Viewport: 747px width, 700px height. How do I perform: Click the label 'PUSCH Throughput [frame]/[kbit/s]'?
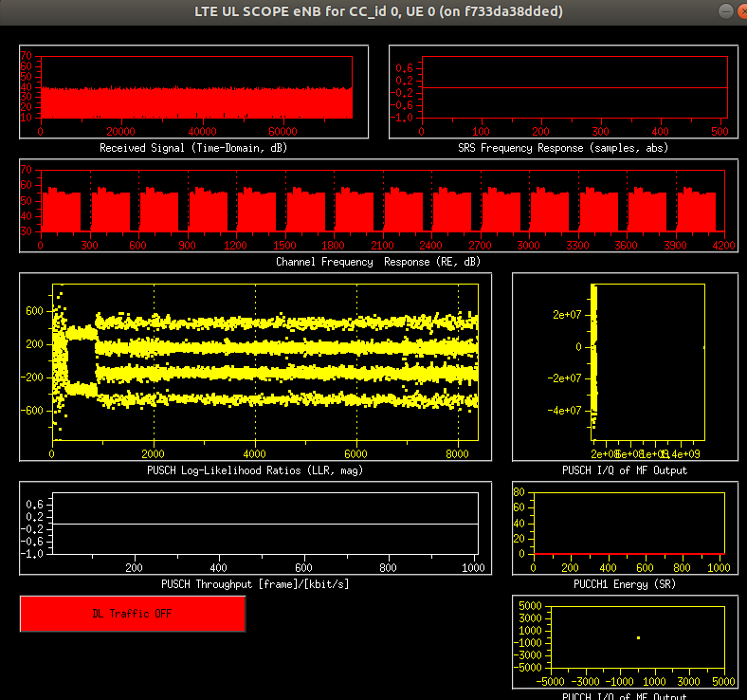255,584
